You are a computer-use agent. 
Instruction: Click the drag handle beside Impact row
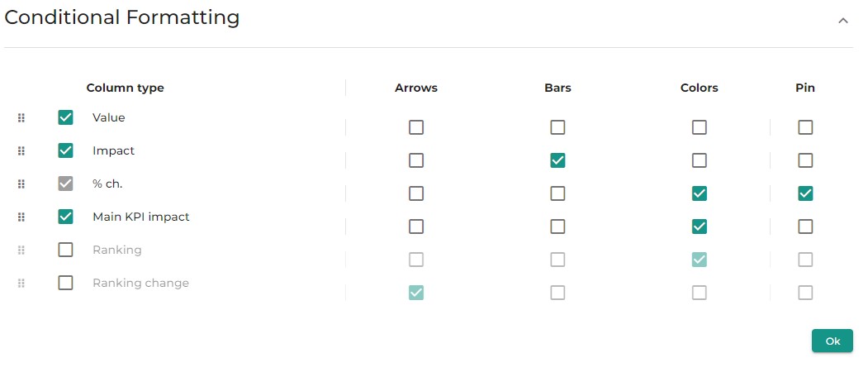click(x=21, y=150)
